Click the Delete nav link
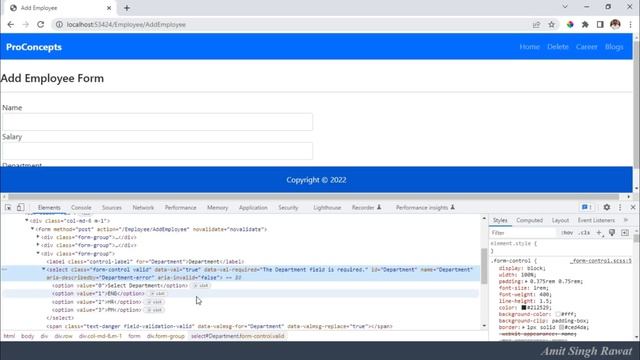Image resolution: width=640 pixels, height=360 pixels. tap(558, 47)
